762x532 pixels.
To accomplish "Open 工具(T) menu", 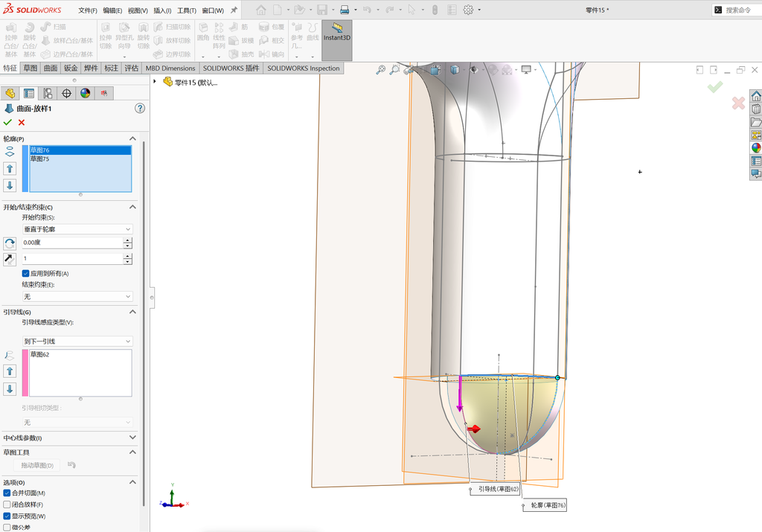I will (x=187, y=10).
